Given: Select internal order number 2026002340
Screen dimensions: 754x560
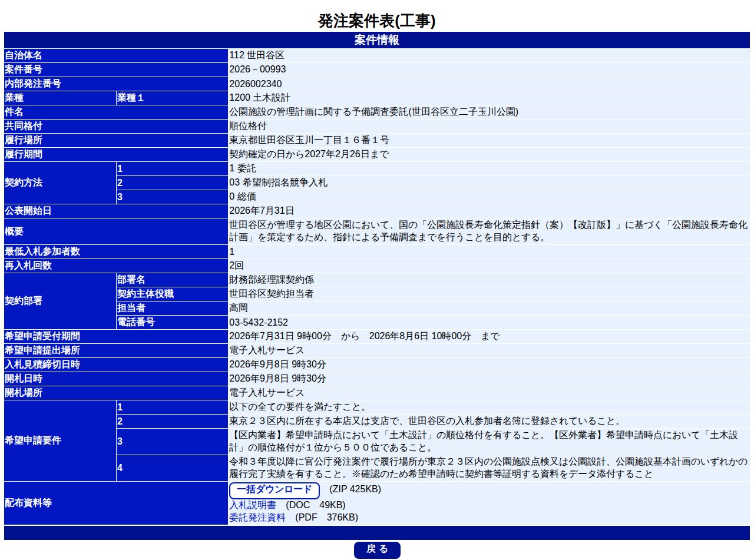Looking at the screenshot, I should (255, 84).
